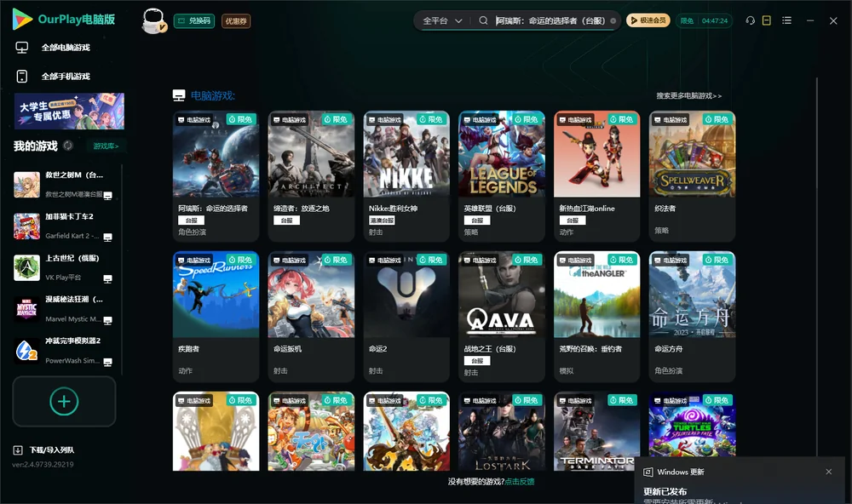Click the yellow square icon in title bar
852x504 pixels.
767,20
